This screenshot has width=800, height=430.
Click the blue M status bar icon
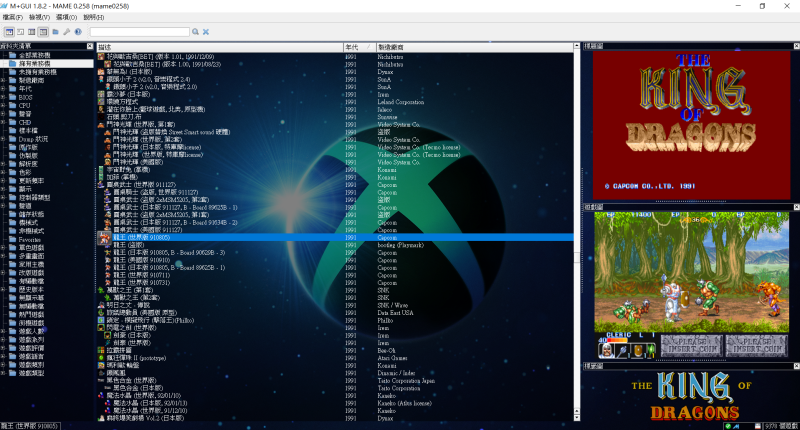click(737, 426)
